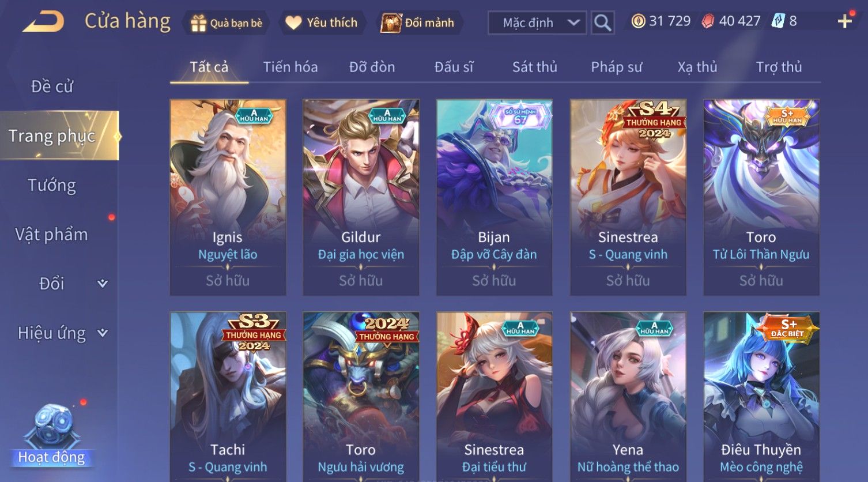Open the Điêu Thuyền Mèo công nghệ skin
Viewport: 868px width, 482px height.
point(761,397)
